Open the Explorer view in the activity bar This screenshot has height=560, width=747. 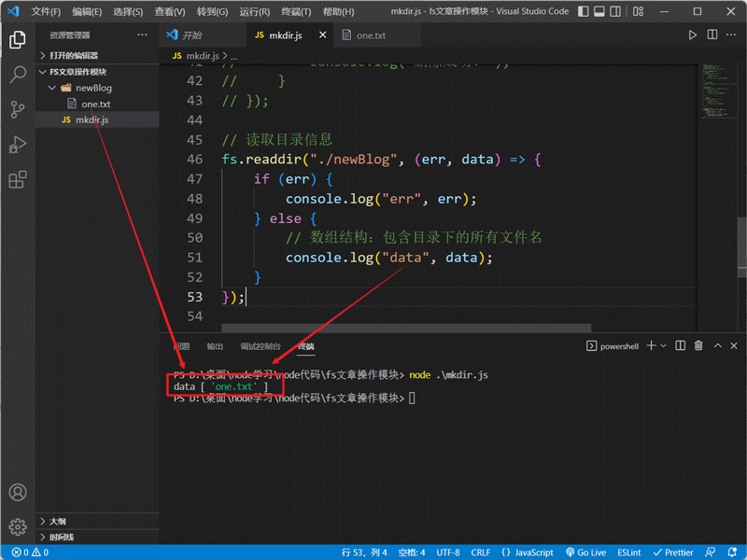click(x=18, y=39)
